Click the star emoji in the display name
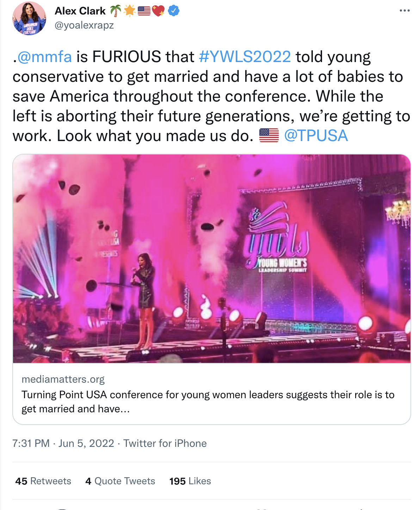The image size is (420, 510). (130, 11)
